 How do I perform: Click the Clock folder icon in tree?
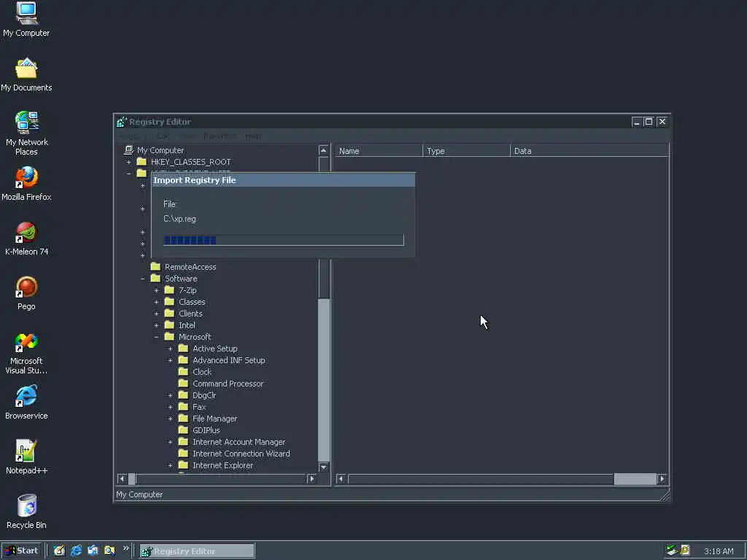tap(183, 372)
